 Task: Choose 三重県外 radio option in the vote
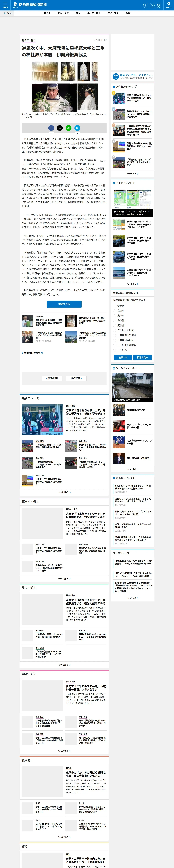tap(115, 350)
